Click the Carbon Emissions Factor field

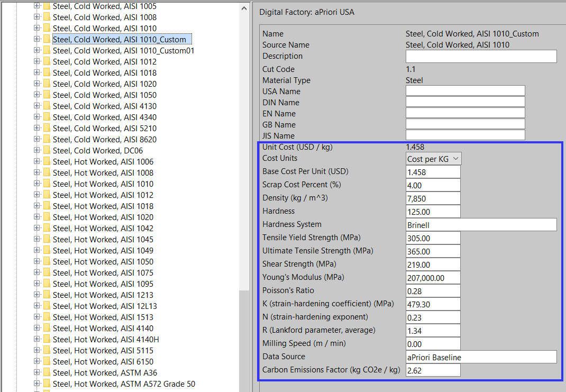tap(433, 370)
